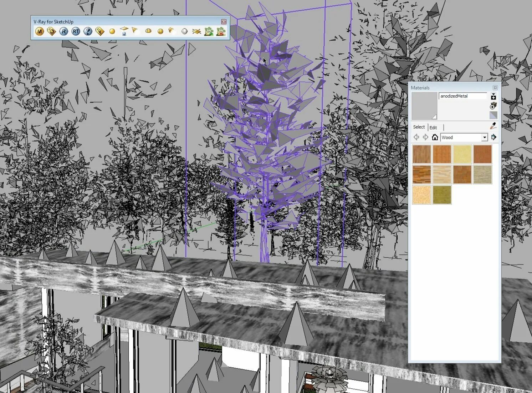
Task: Toggle the secondary selection pane
Action: (493, 115)
